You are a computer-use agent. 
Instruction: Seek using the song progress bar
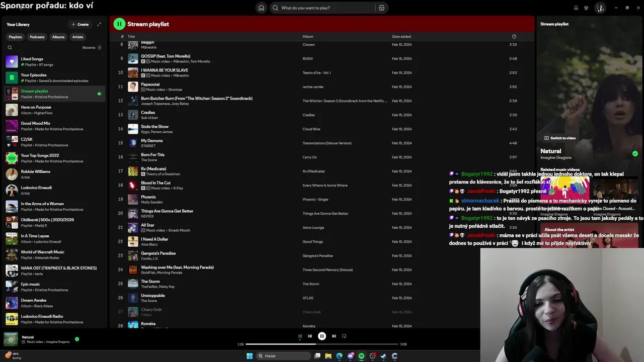pyautogui.click(x=321, y=344)
